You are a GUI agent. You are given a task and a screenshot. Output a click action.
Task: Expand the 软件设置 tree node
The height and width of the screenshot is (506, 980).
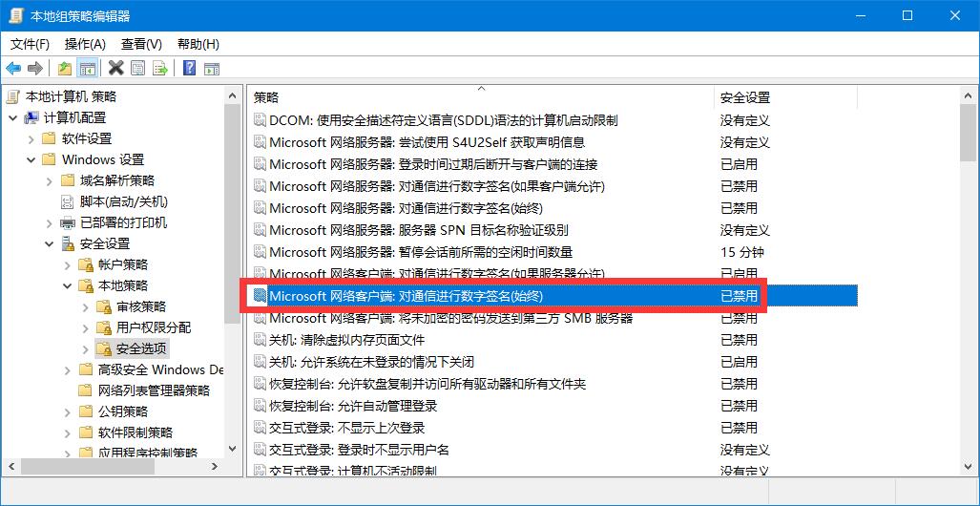pos(31,138)
